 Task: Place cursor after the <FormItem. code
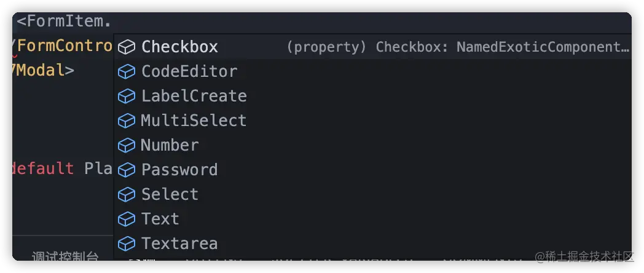tap(112, 22)
